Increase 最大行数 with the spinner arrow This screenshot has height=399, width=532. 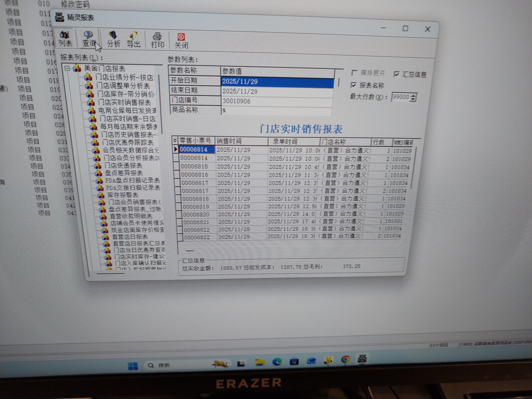click(x=413, y=95)
